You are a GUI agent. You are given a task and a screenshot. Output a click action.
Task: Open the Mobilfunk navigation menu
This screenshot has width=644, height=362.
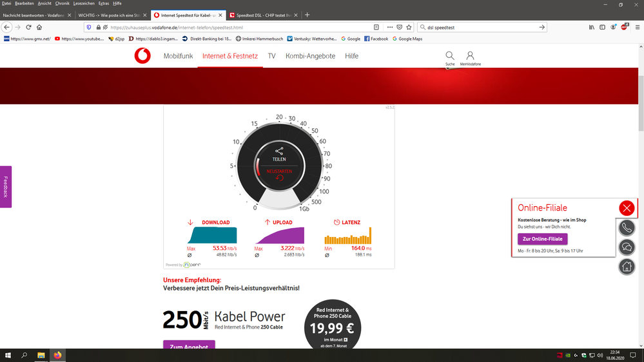click(178, 56)
